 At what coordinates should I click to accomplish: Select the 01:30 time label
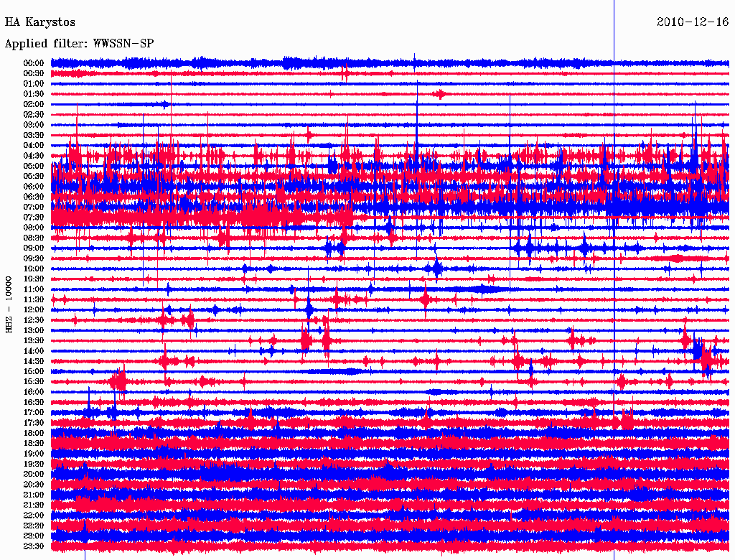pyautogui.click(x=33, y=94)
